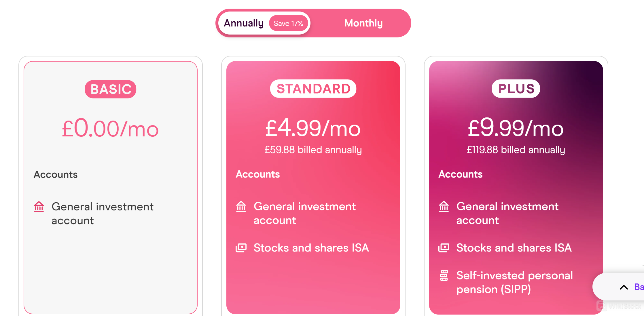Click Self-invested personal pension (SIPP) text
The height and width of the screenshot is (316, 644).
[x=514, y=282]
